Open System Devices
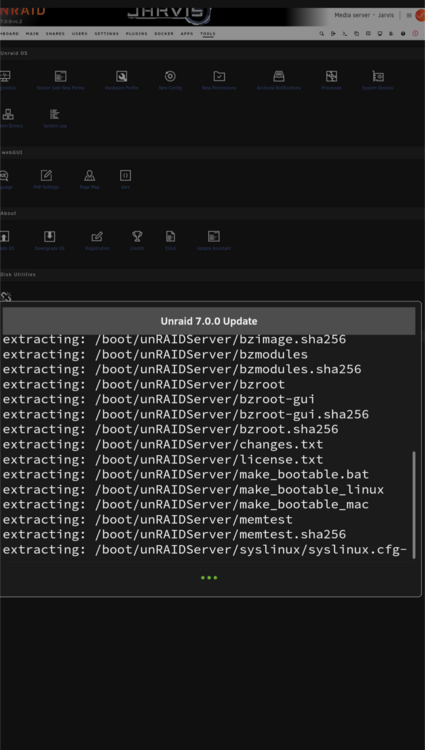 (x=378, y=80)
